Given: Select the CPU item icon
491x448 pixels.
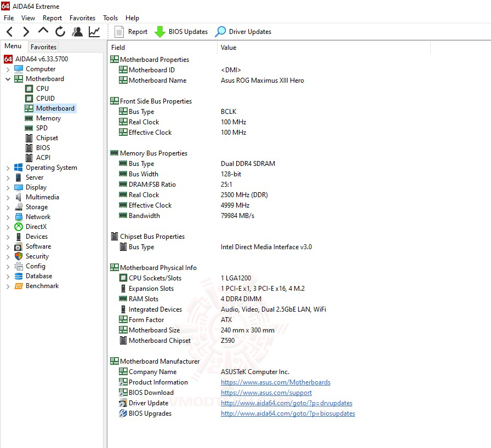Looking at the screenshot, I should pyautogui.click(x=29, y=89).
